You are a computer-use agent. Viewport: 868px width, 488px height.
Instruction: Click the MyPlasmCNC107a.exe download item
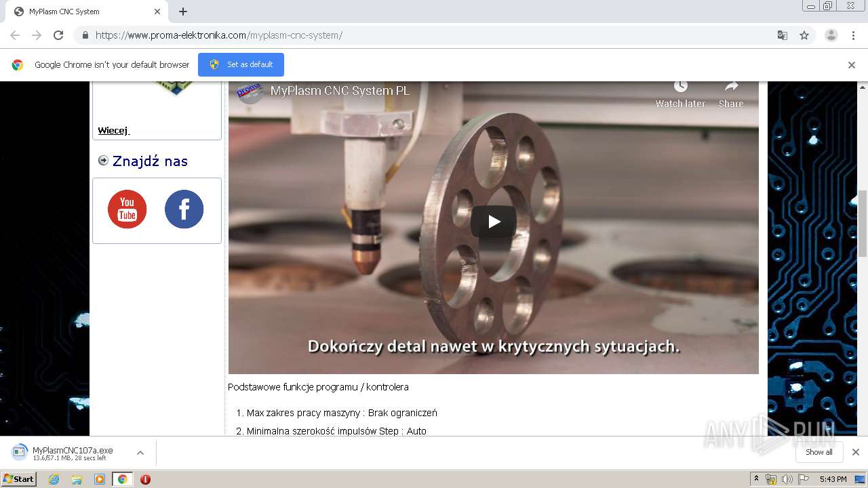coord(73,453)
